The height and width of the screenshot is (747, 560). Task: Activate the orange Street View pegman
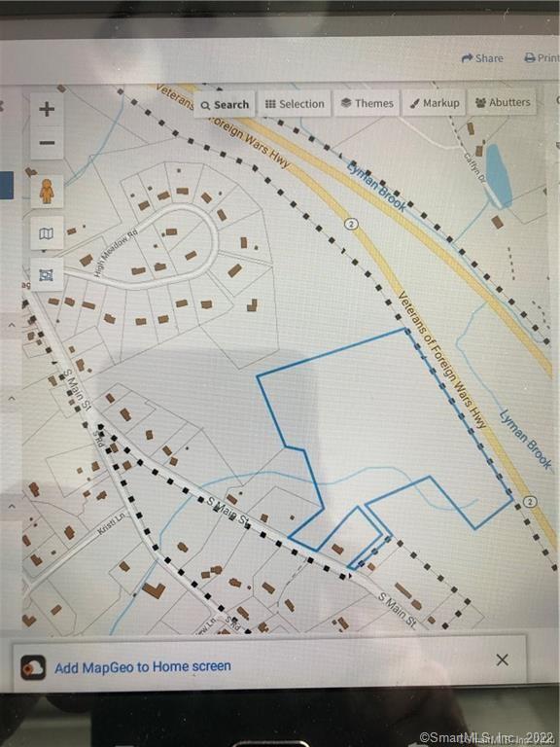click(47, 191)
